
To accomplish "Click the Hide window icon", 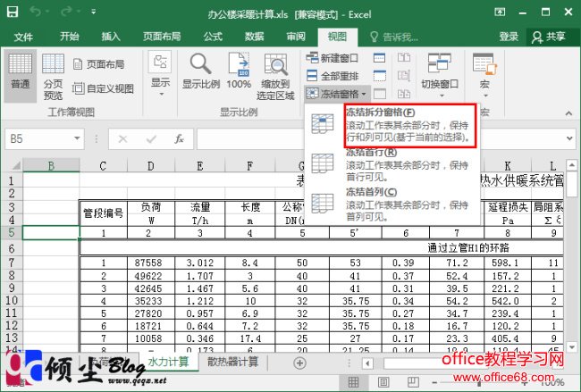I will point(379,76).
